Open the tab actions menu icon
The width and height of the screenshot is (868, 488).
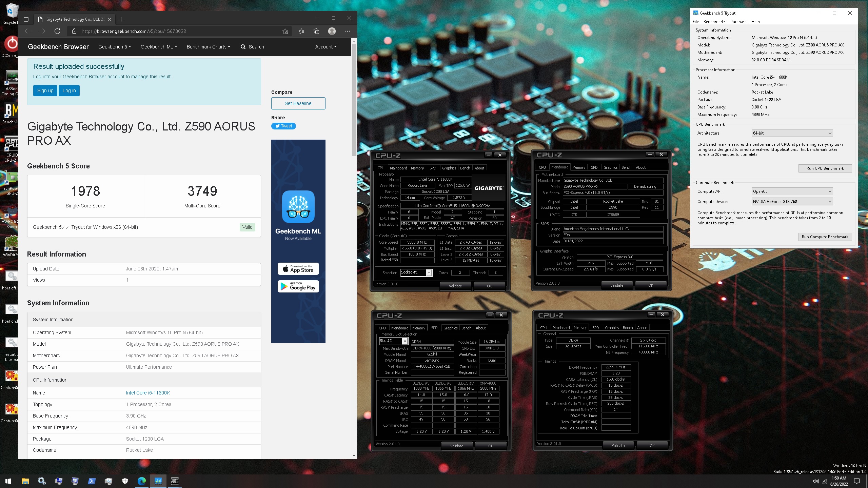click(26, 19)
